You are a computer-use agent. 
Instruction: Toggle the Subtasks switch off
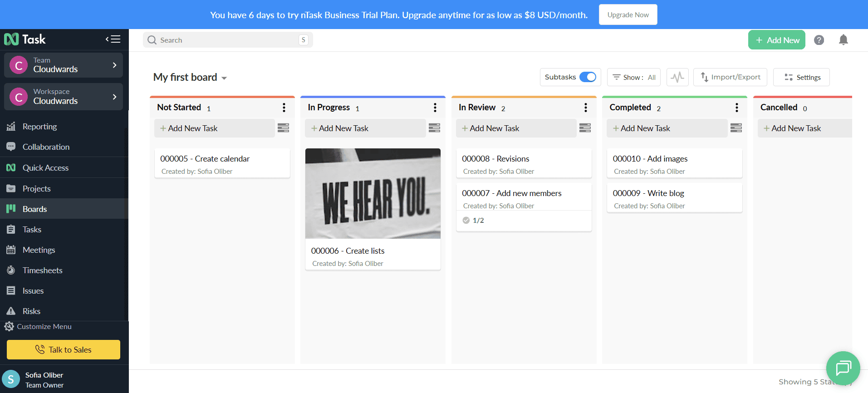point(588,77)
